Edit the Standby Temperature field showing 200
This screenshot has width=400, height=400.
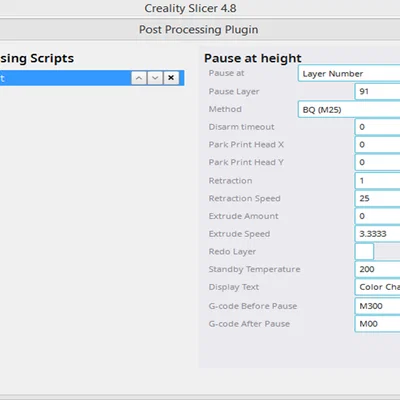point(377,269)
